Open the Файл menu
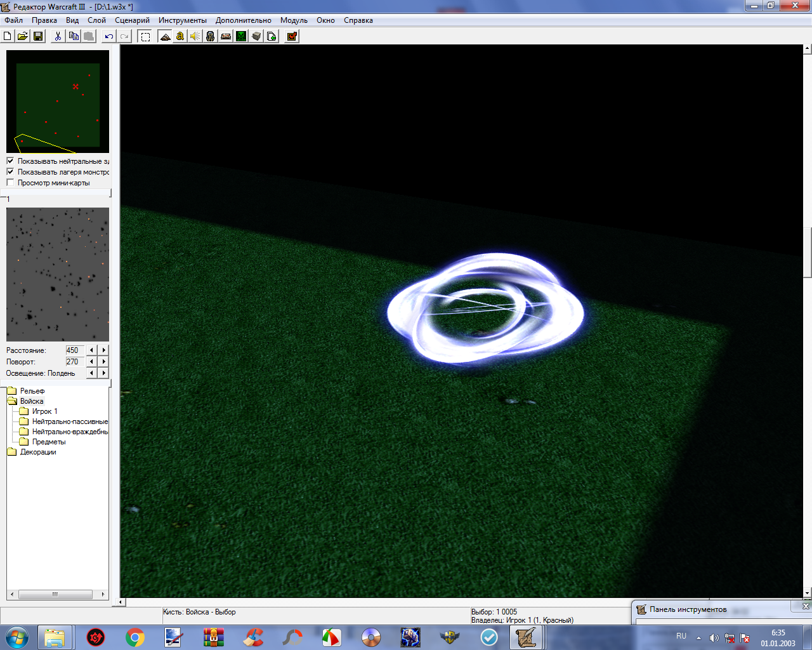This screenshot has width=812, height=650. (x=13, y=20)
